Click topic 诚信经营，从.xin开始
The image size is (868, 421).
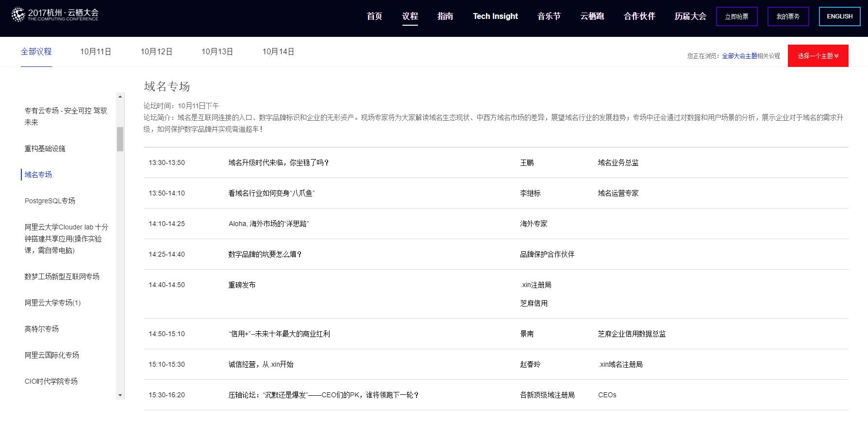(261, 364)
